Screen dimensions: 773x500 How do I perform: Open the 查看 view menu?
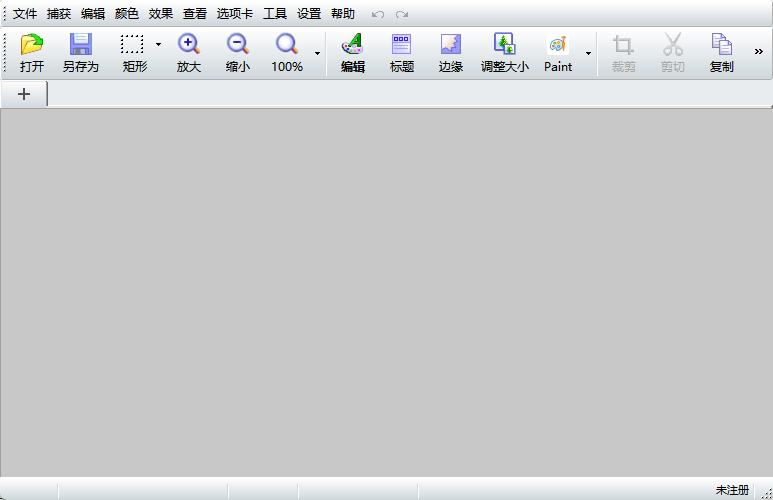point(195,14)
